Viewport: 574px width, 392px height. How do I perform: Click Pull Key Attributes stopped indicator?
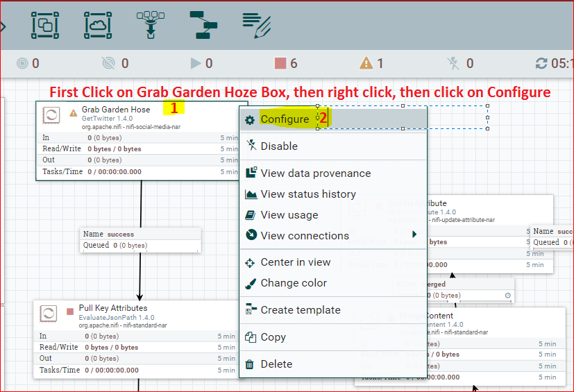pyautogui.click(x=70, y=312)
